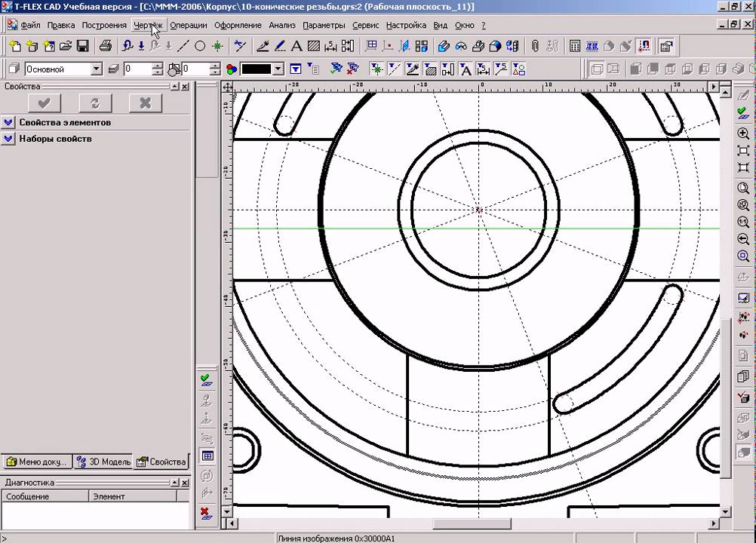Open the black color swatch dropdown

coord(278,69)
